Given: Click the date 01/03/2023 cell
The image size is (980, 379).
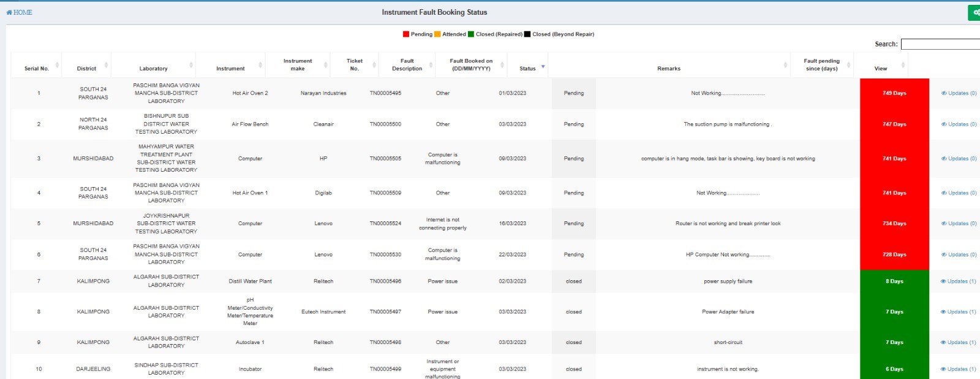Looking at the screenshot, I should (x=513, y=93).
